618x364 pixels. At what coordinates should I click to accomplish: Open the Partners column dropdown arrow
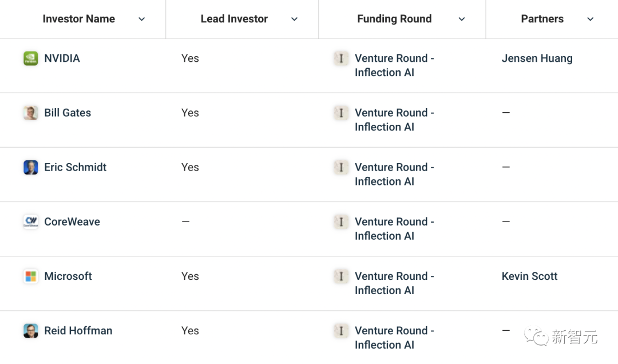click(x=591, y=19)
